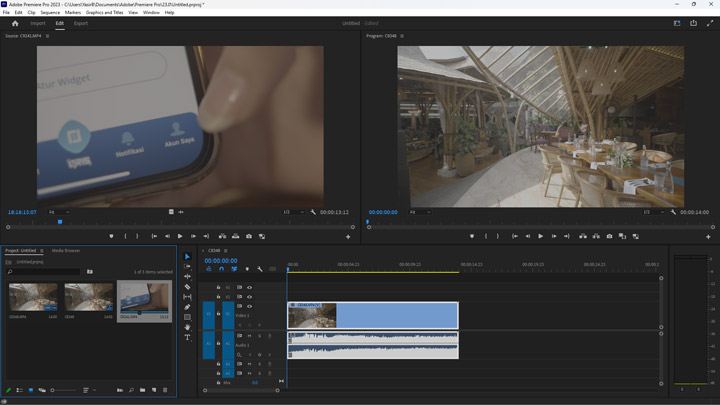
Task: Open Source monitor playback resolution dropdown
Action: point(293,212)
